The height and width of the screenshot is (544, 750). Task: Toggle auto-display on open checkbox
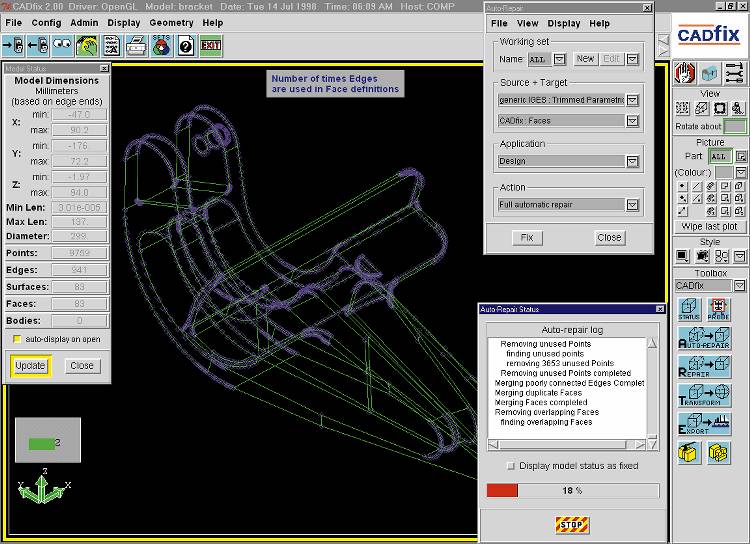(17, 339)
